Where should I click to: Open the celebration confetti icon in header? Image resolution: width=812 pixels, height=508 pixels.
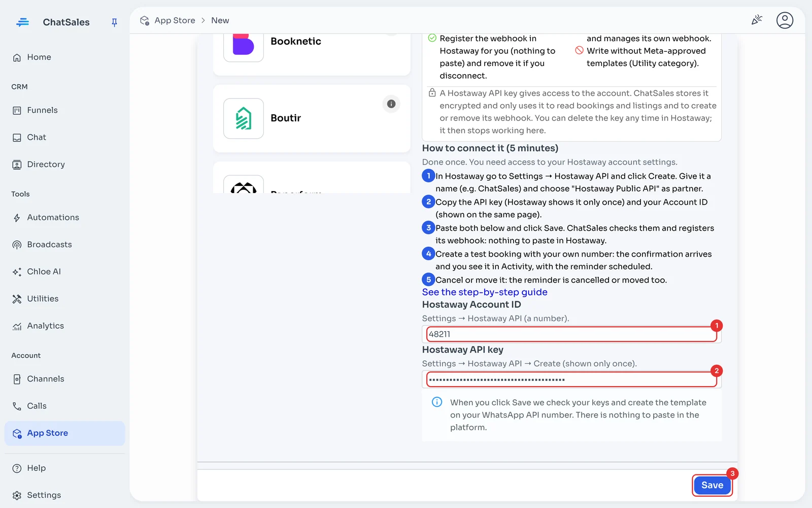(757, 20)
